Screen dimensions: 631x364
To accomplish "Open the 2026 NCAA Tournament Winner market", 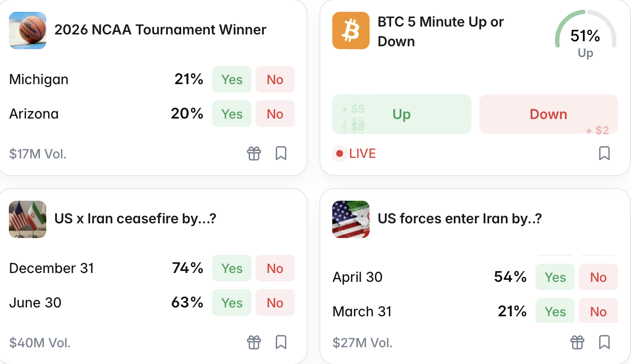I will (160, 30).
